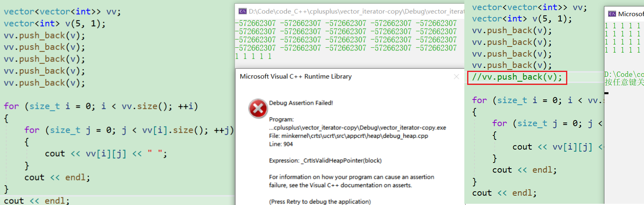This screenshot has width=644, height=205.
Task: Click the "Press Retry to debug the application" text
Action: click(x=320, y=201)
